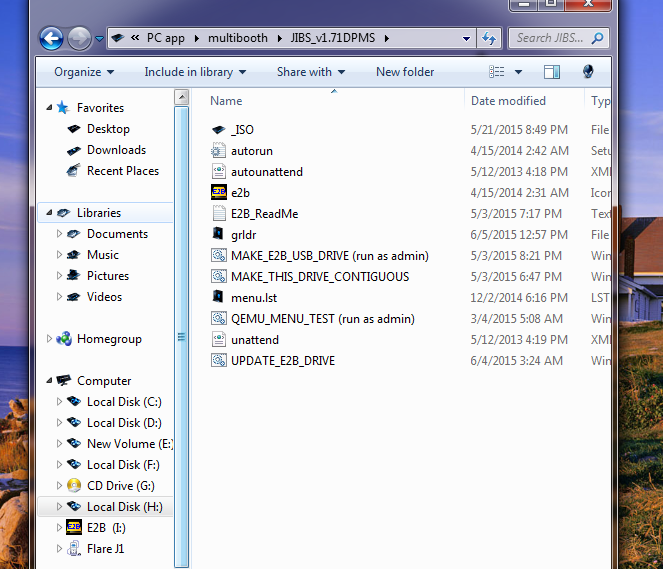
Task: Expand the Music library
Action: tap(59, 255)
